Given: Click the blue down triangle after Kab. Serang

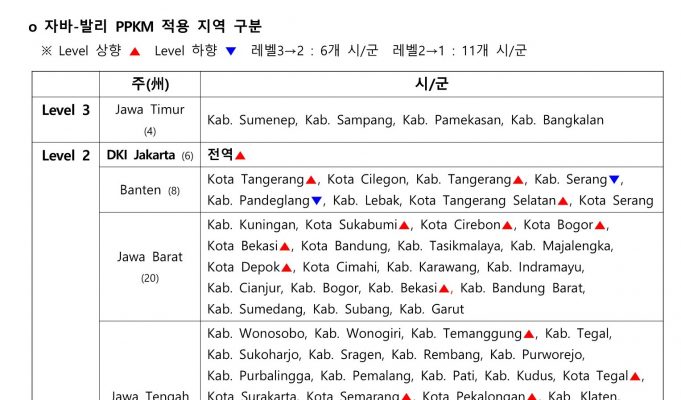Looking at the screenshot, I should point(614,180).
